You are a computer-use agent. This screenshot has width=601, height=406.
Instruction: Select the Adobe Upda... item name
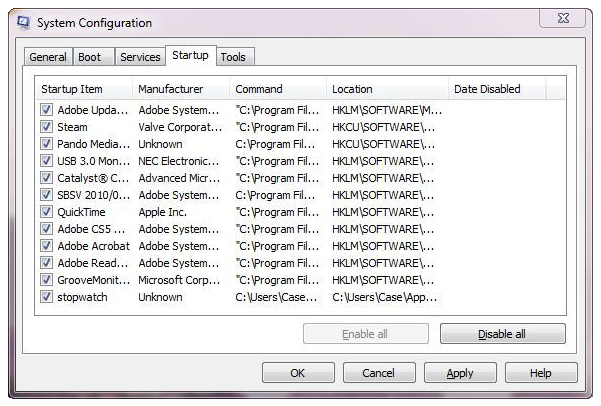pyautogui.click(x=93, y=110)
